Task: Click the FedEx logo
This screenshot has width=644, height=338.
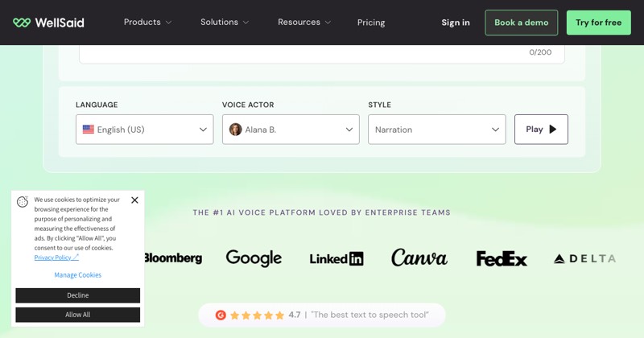Action: [x=502, y=259]
